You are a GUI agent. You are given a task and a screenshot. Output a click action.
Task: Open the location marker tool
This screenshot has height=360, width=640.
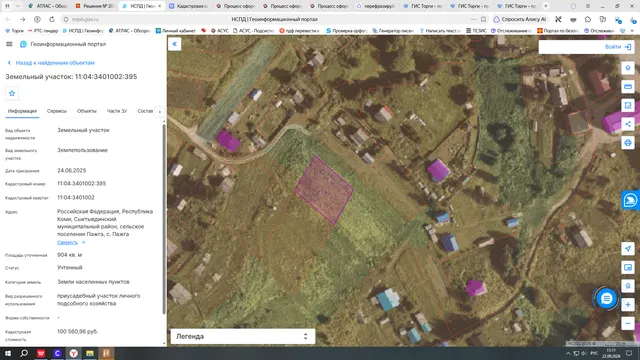(628, 68)
